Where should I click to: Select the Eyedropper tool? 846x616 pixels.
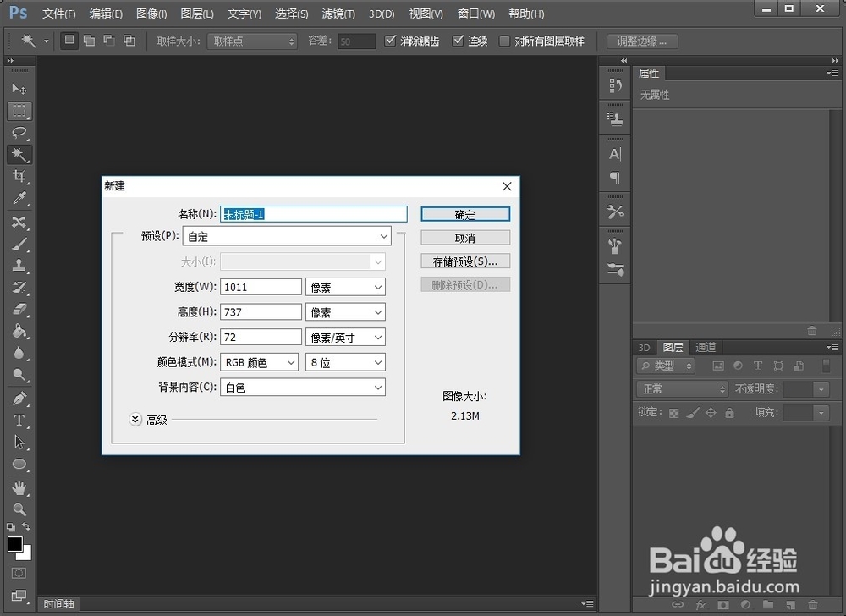coord(19,199)
